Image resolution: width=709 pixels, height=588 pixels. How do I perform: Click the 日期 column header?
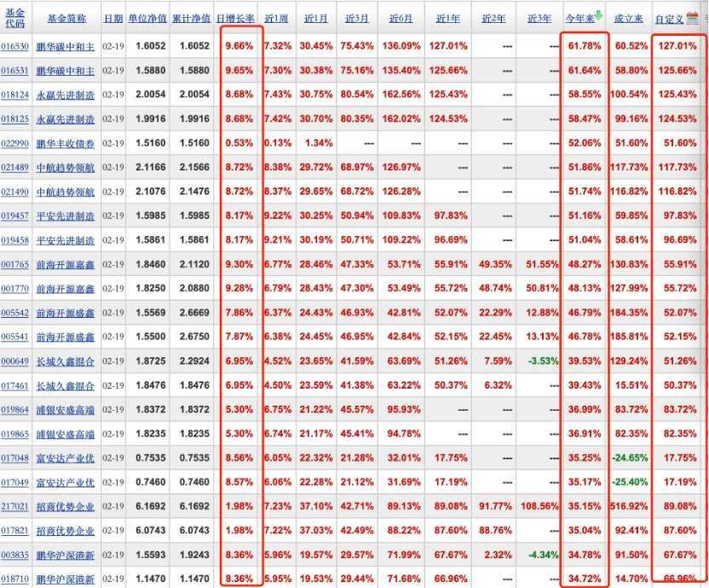coord(113,19)
